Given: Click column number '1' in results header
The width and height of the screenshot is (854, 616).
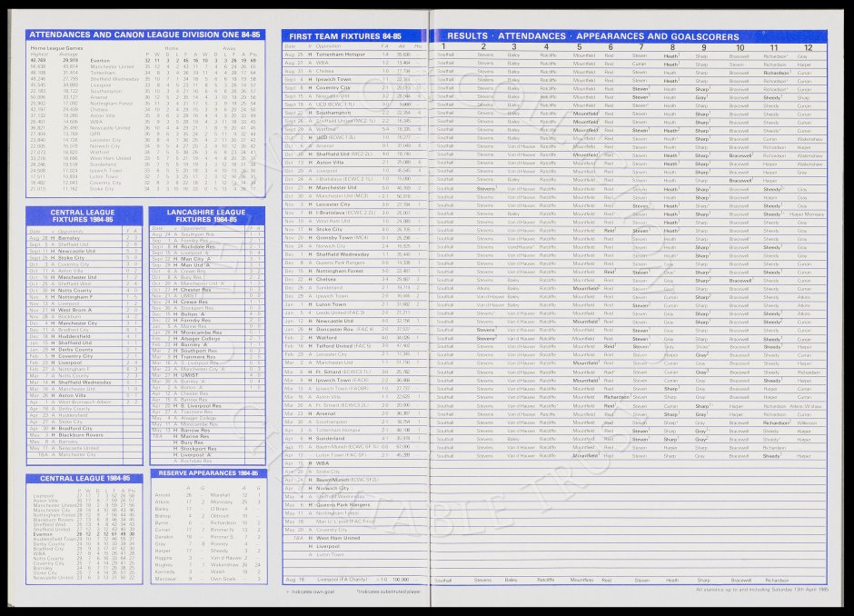Looking at the screenshot, I should pos(444,47).
